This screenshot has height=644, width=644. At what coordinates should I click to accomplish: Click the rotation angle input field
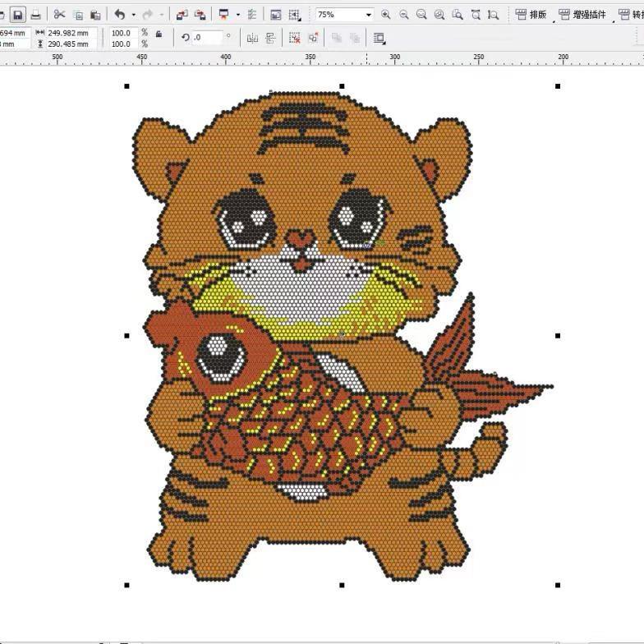[207, 38]
